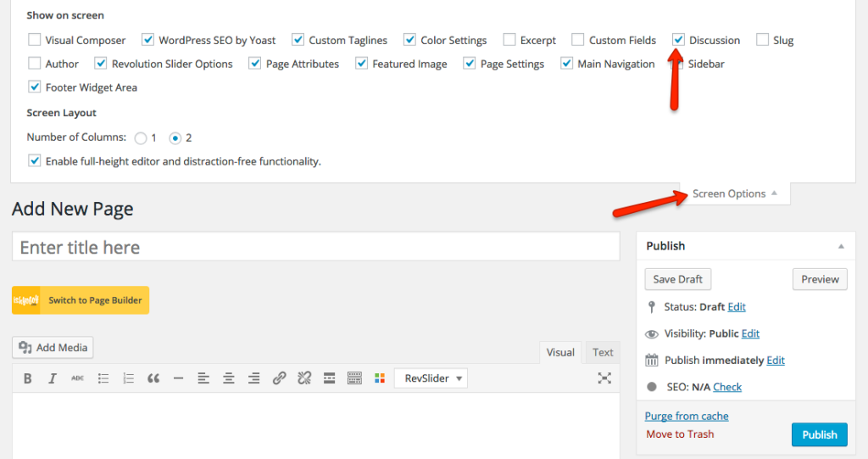This screenshot has width=868, height=459.
Task: Align text right
Action: (x=254, y=378)
